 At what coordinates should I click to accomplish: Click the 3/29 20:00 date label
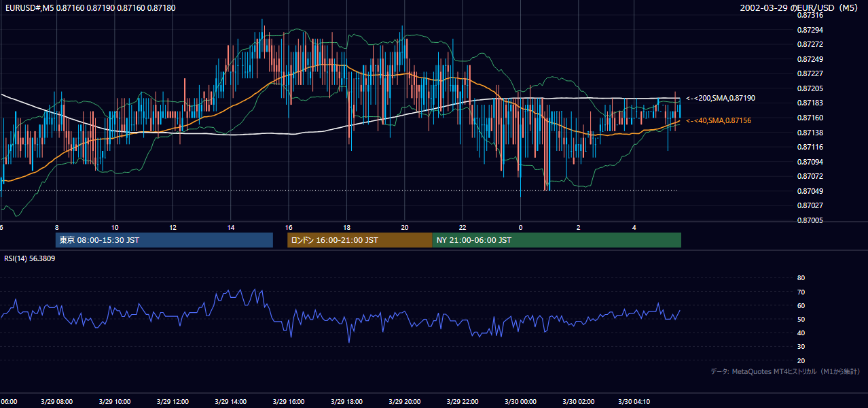click(404, 401)
